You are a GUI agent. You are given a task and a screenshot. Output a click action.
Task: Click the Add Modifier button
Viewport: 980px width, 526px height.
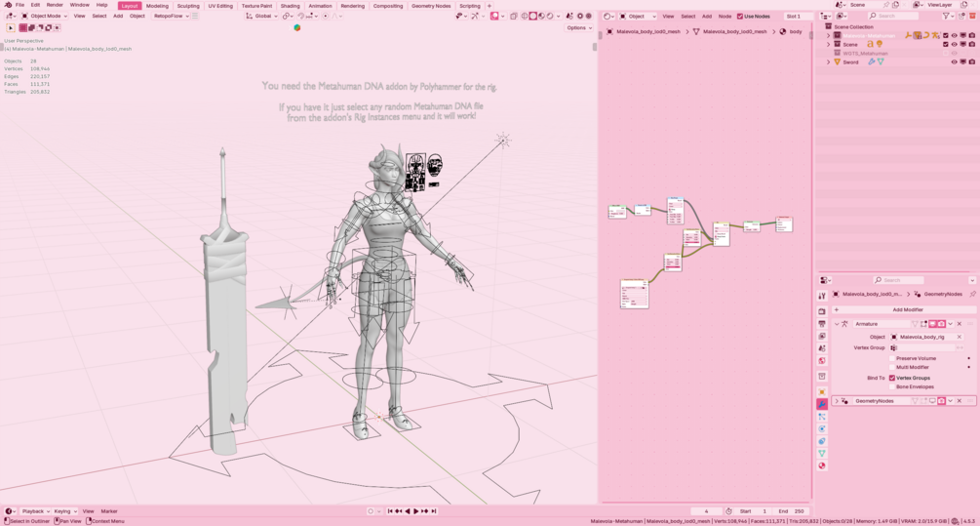[903, 309]
